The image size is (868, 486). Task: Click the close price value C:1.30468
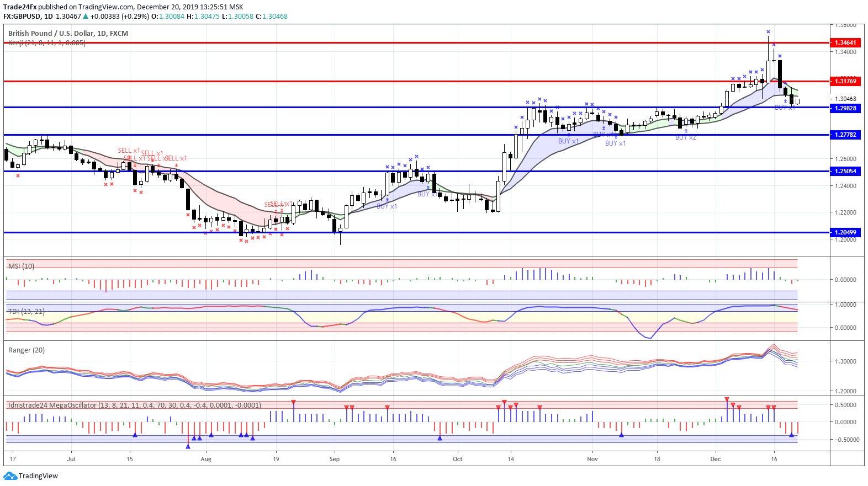tap(272, 17)
